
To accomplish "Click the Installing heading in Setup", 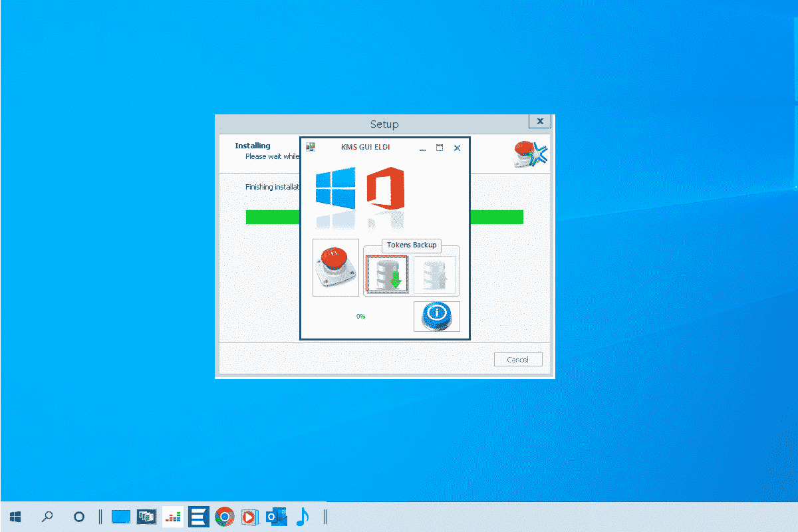I will [x=253, y=146].
